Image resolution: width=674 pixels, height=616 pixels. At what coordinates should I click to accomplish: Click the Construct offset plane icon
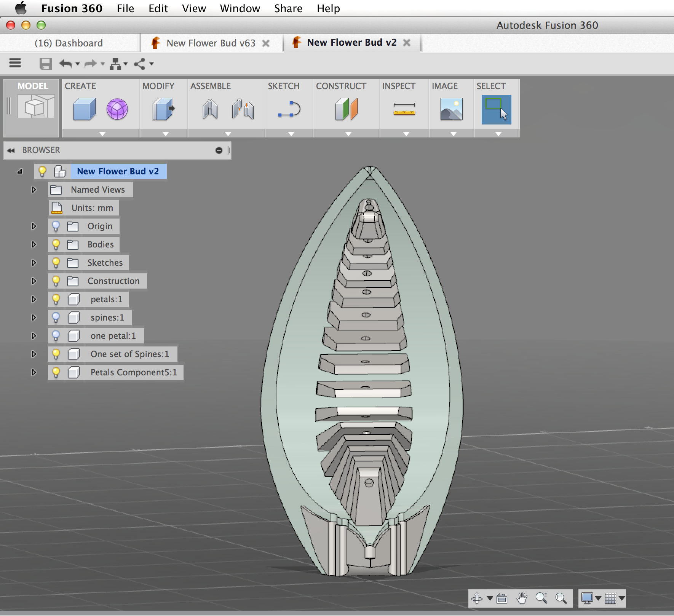[347, 109]
